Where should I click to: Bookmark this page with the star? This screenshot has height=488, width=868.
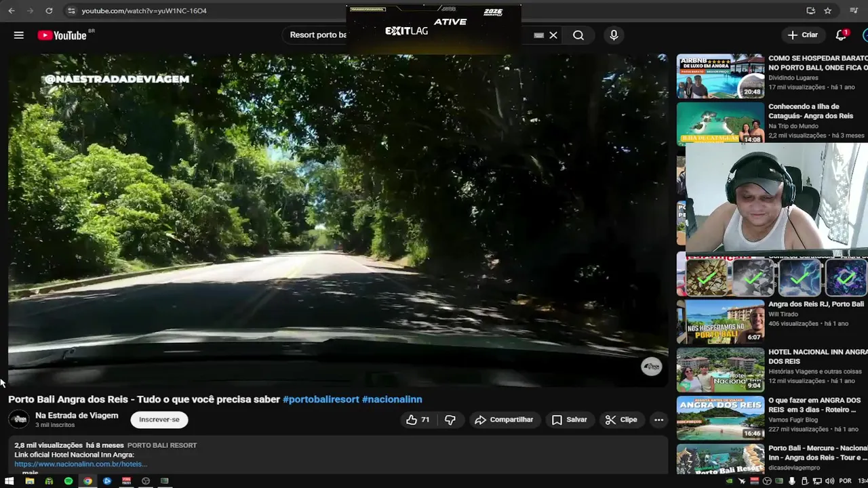tap(828, 11)
